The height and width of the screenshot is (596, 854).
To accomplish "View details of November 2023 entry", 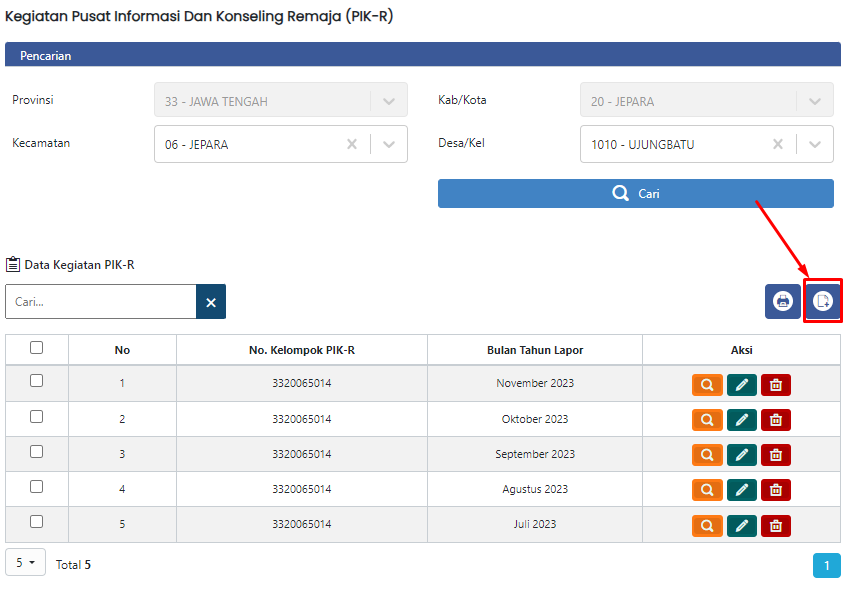I will pyautogui.click(x=707, y=385).
